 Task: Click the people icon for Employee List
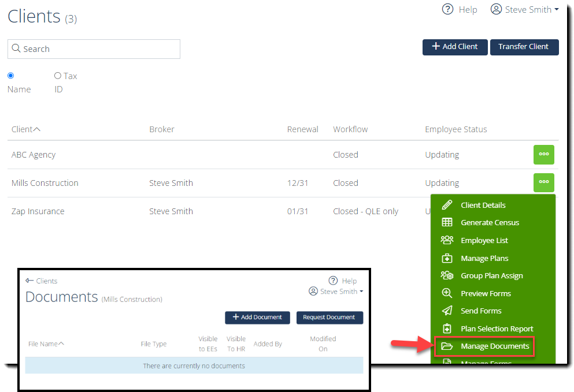447,240
